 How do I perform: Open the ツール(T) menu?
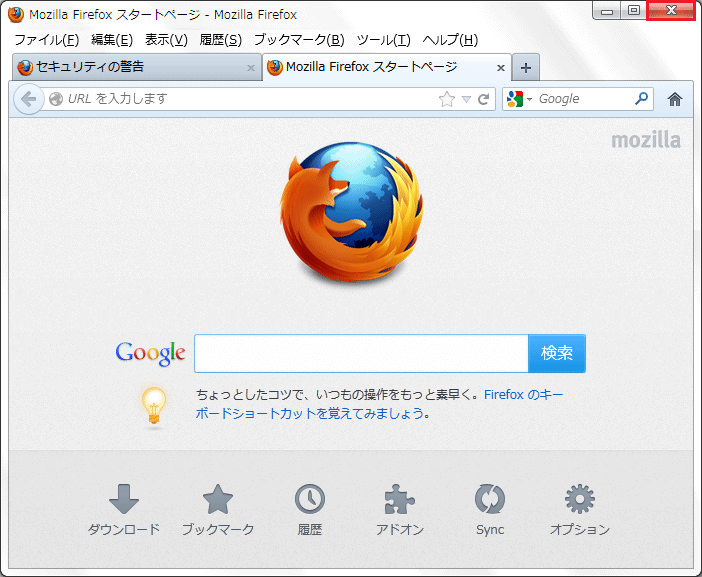click(x=383, y=40)
